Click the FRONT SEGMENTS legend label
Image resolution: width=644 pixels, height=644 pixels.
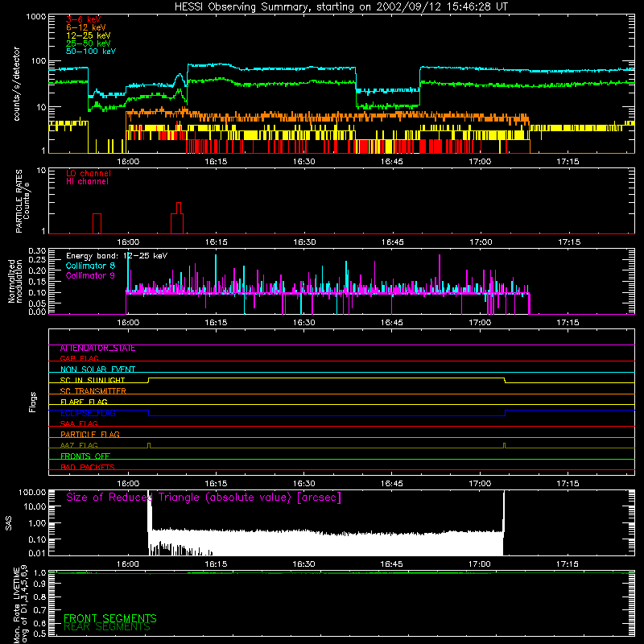point(110,618)
